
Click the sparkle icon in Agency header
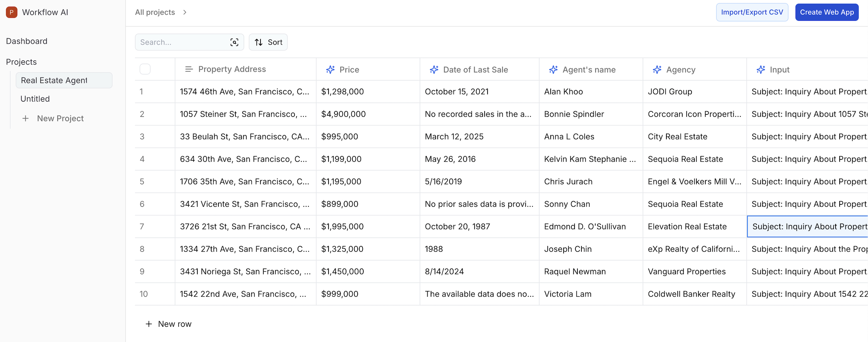coord(657,69)
